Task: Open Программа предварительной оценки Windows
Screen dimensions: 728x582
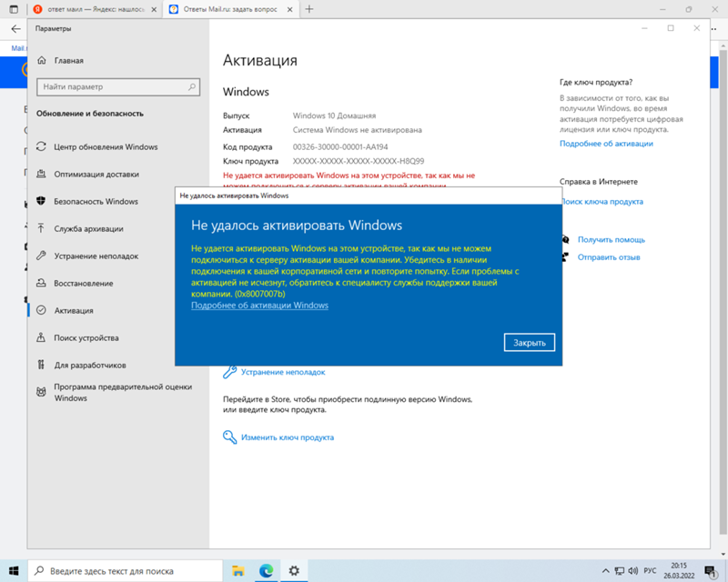Action: coord(123,392)
